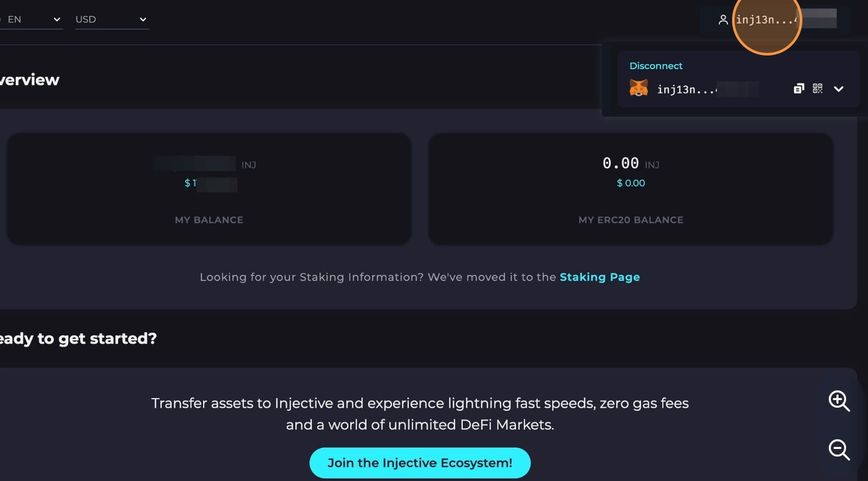868x481 pixels.
Task: Click the MetaMask fox icon
Action: (638, 89)
